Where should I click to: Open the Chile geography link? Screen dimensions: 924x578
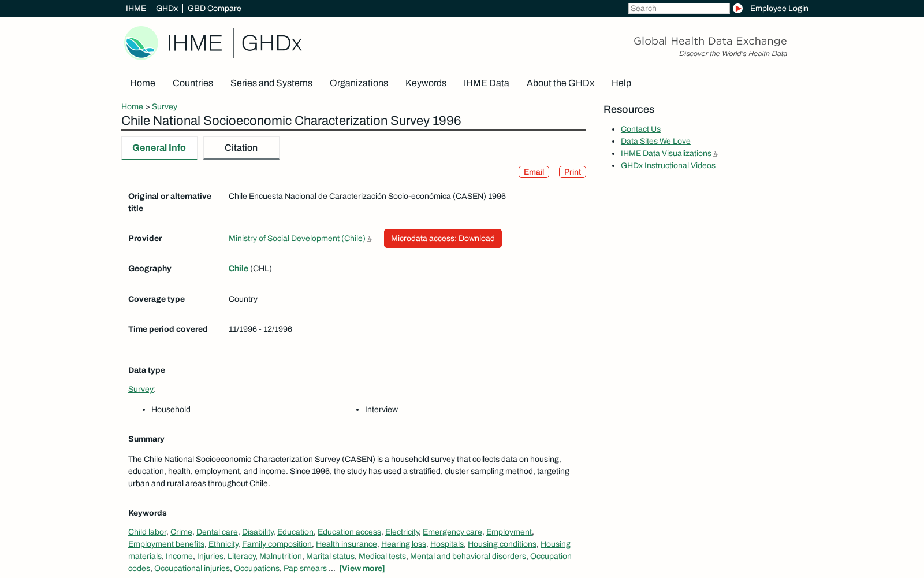(239, 268)
